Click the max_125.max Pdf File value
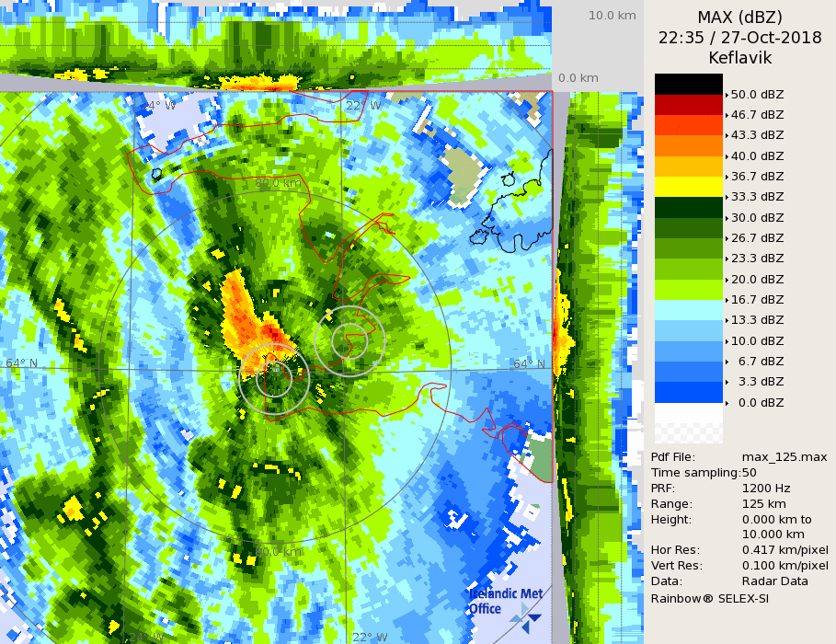836x644 pixels. point(784,457)
